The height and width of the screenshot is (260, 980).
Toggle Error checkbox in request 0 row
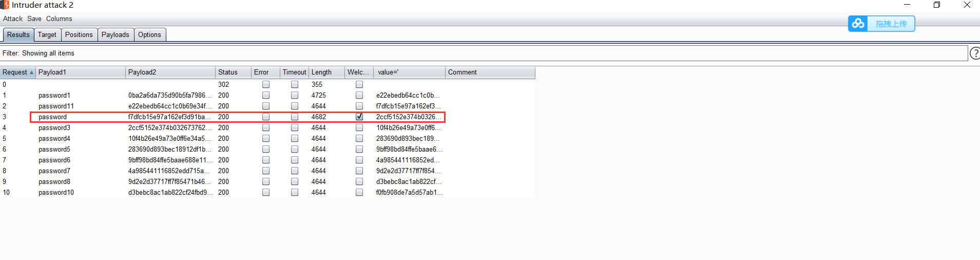tap(266, 84)
